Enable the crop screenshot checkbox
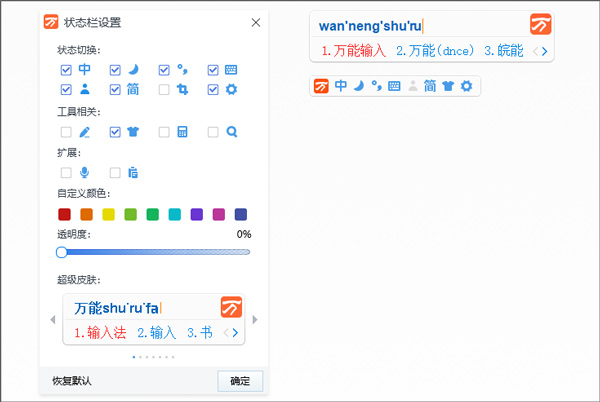 (x=164, y=90)
